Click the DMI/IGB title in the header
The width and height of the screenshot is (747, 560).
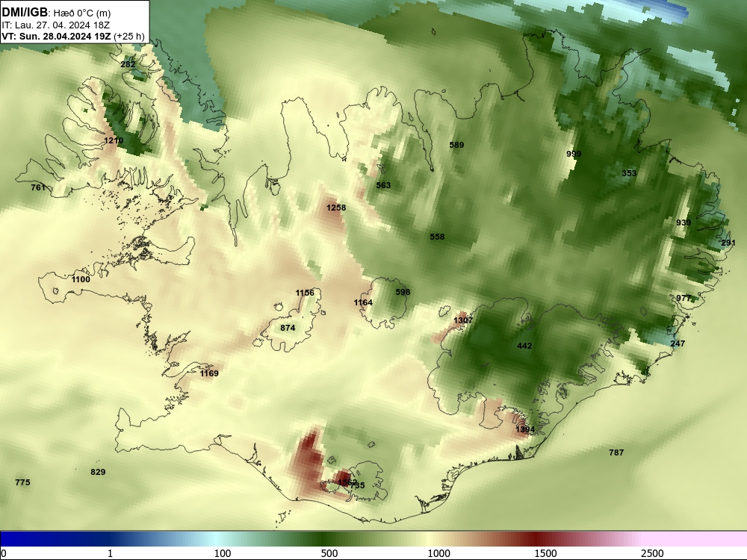[25, 13]
